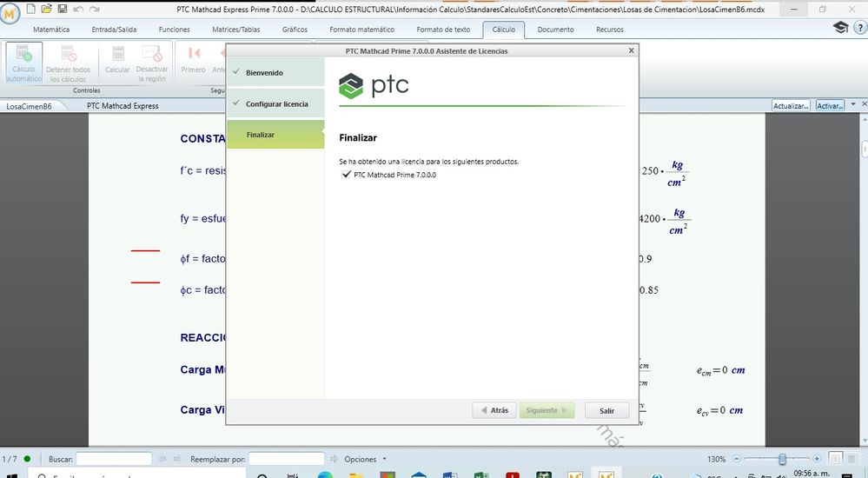Click the find previous arrow icon
868x478 pixels.
[162, 459]
